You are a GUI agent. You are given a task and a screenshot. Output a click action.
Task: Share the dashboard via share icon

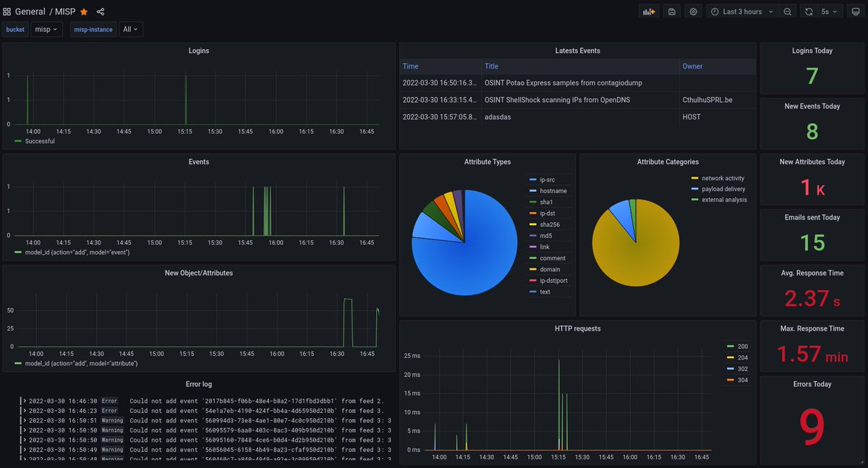tap(101, 12)
